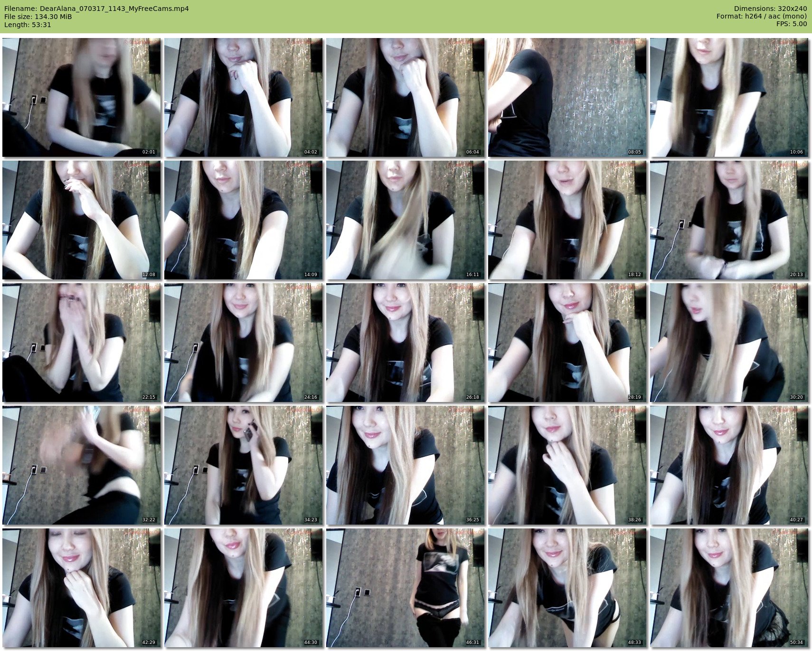The width and height of the screenshot is (812, 651).
Task: Select the 22:15 thumbnail
Action: [82, 343]
